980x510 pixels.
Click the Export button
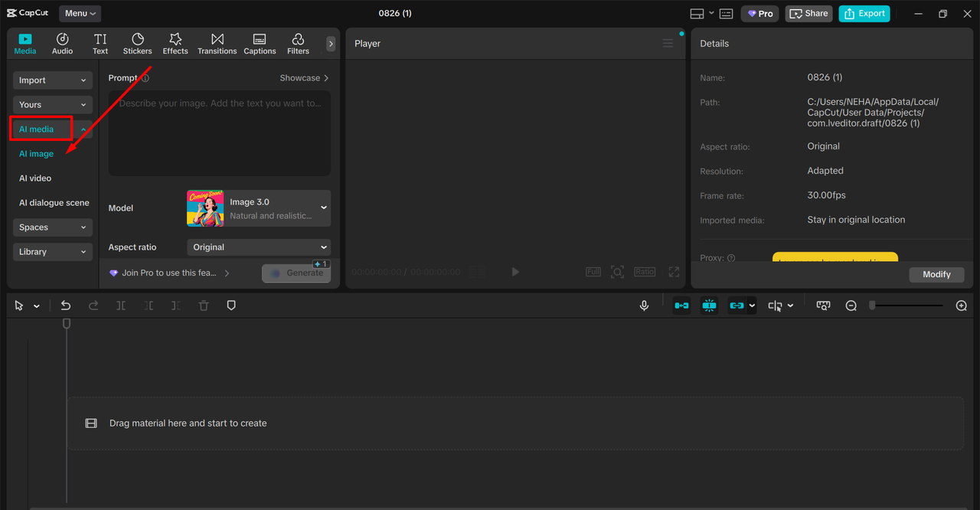[864, 14]
